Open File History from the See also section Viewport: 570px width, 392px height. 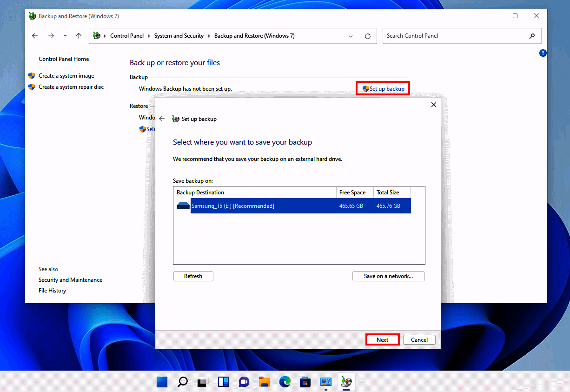pyautogui.click(x=52, y=290)
